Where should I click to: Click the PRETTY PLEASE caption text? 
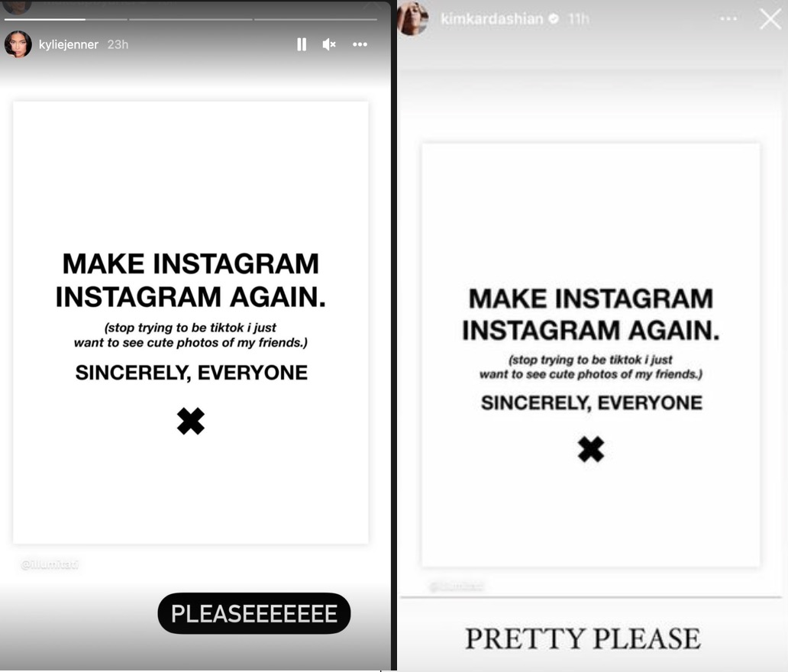(583, 639)
